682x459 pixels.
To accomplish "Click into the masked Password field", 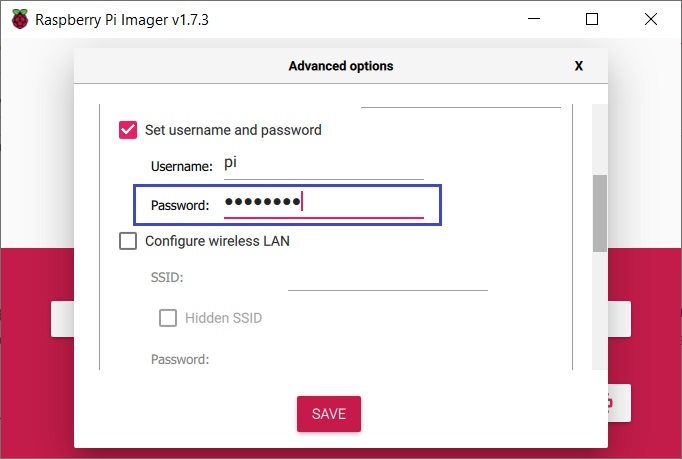I will tap(322, 204).
